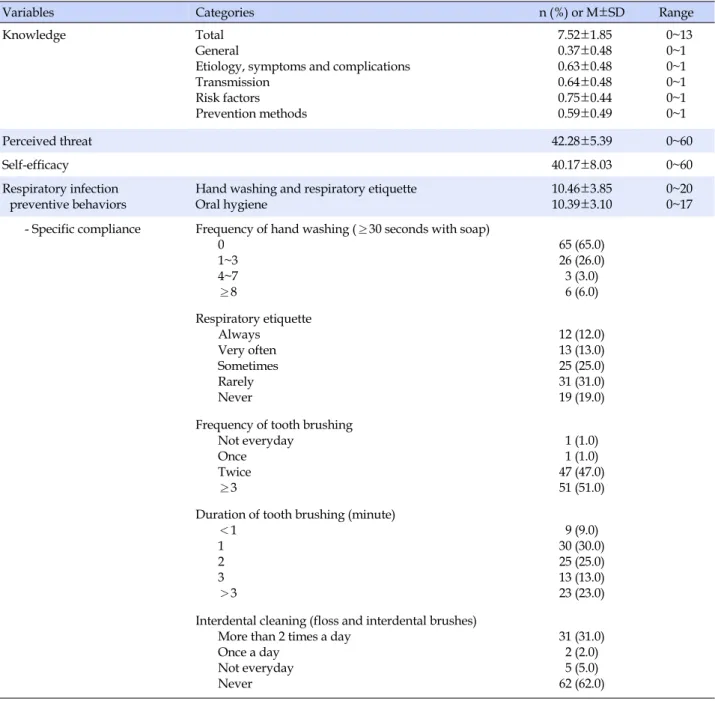Click 'preventive behaviors' label line

tap(68, 205)
